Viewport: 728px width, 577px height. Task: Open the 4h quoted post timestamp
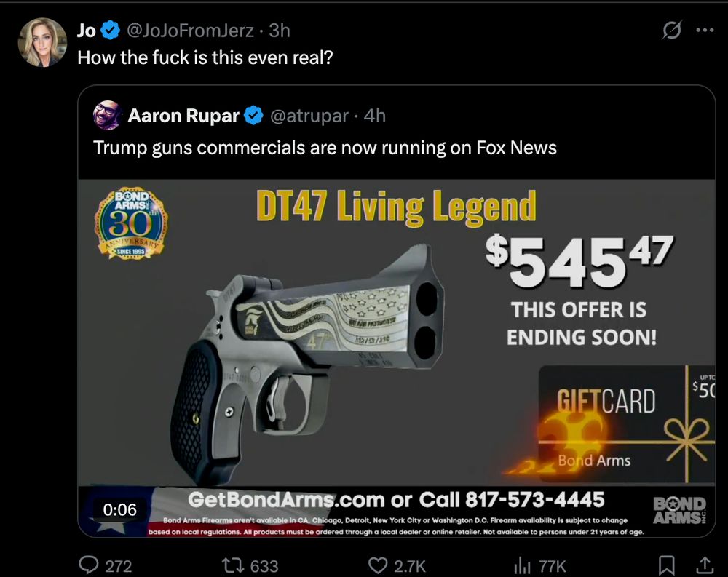click(x=375, y=116)
